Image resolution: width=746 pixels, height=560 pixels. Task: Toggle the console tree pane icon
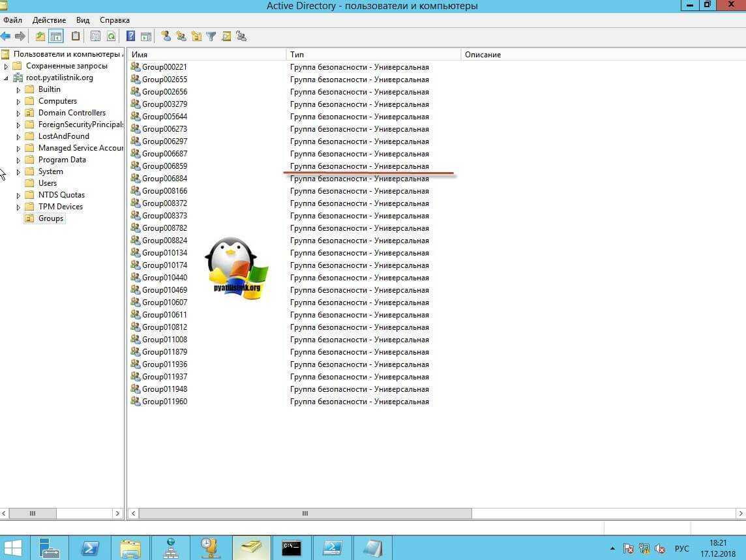pos(56,37)
